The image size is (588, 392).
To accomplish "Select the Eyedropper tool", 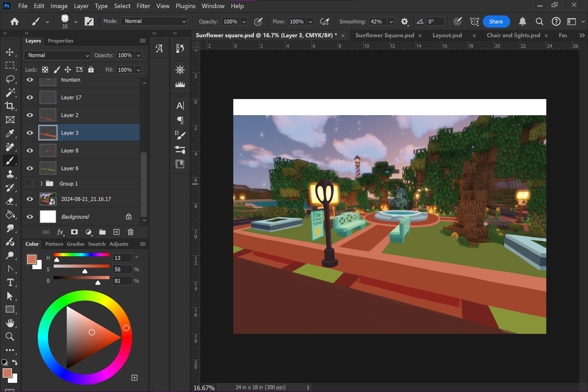I will coord(10,133).
